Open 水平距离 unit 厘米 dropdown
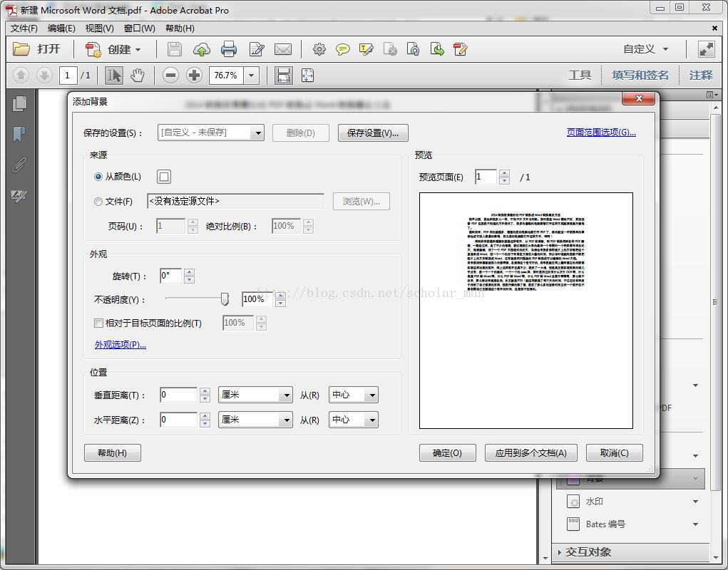728x570 pixels. click(x=255, y=420)
